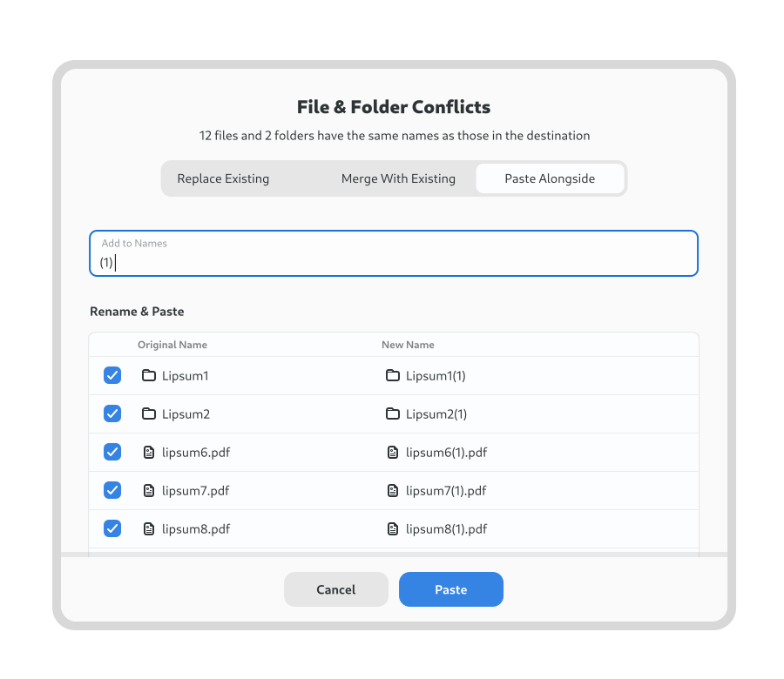Click file icon beside lipsum6(1).pdf
This screenshot has width=784, height=679.
coord(393,452)
